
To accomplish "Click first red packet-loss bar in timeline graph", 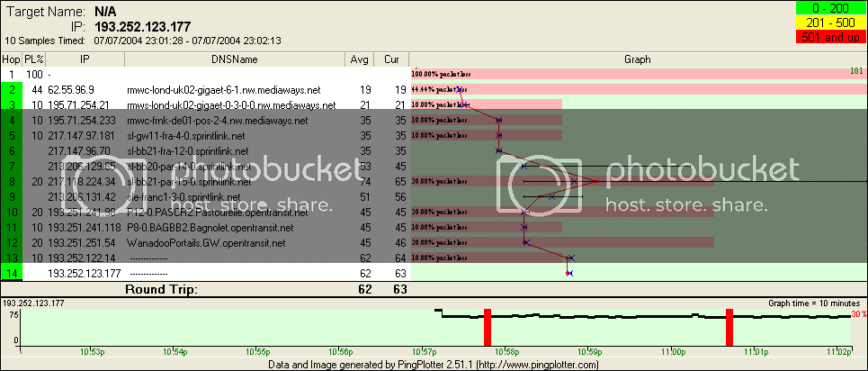I will [487, 326].
